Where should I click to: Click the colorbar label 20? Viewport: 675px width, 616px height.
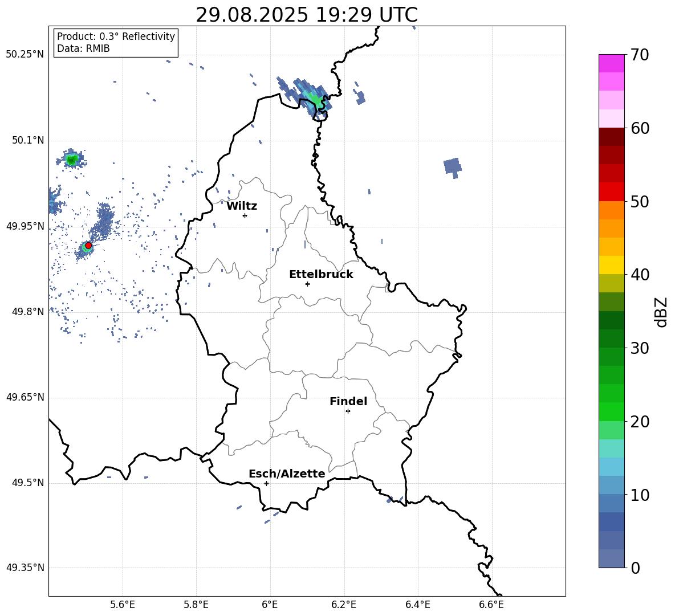click(640, 422)
